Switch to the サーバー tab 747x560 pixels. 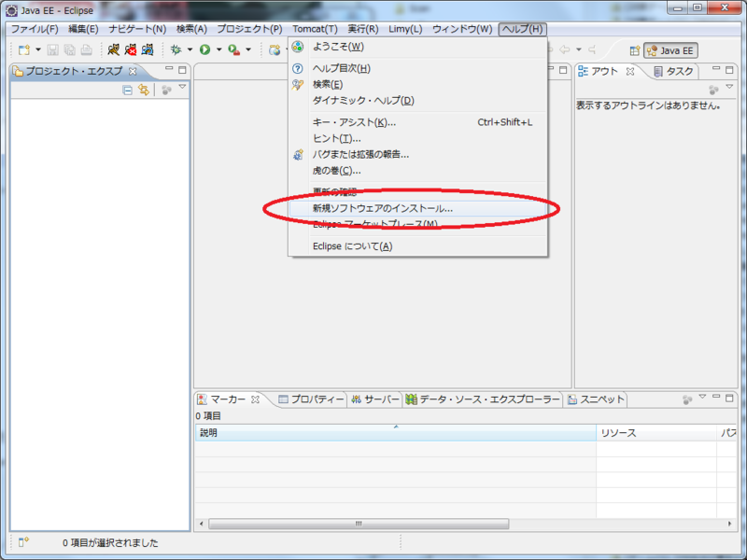point(375,399)
